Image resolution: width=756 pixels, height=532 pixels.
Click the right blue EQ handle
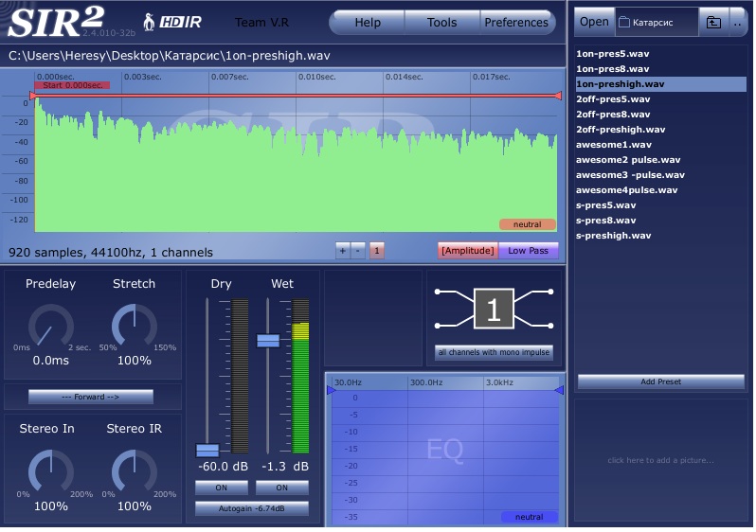[559, 390]
